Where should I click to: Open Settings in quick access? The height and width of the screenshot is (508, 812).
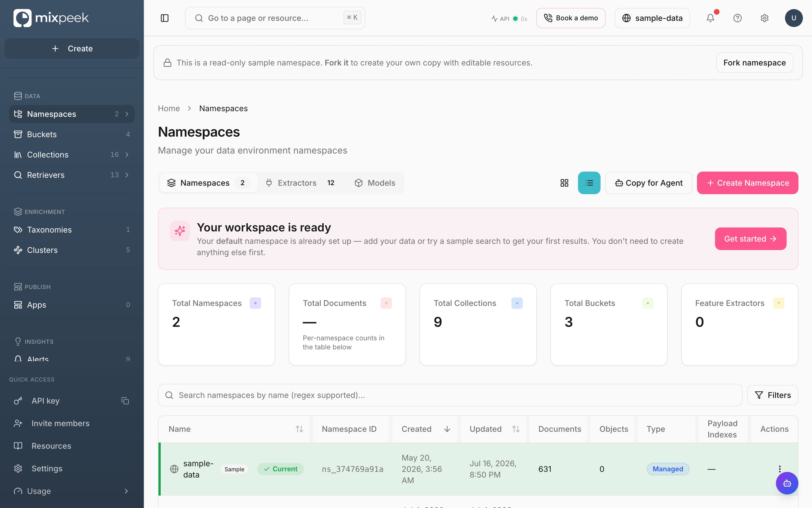[72, 468]
